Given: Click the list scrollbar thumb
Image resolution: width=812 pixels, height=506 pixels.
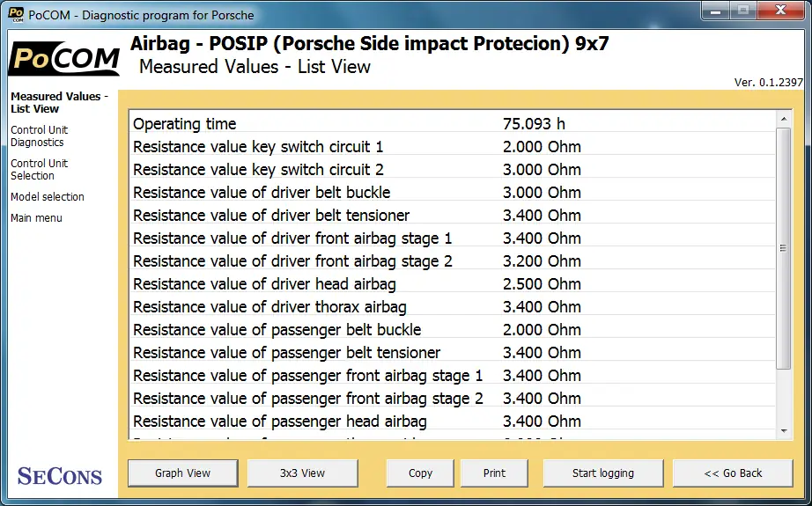Looking at the screenshot, I should coord(784,248).
